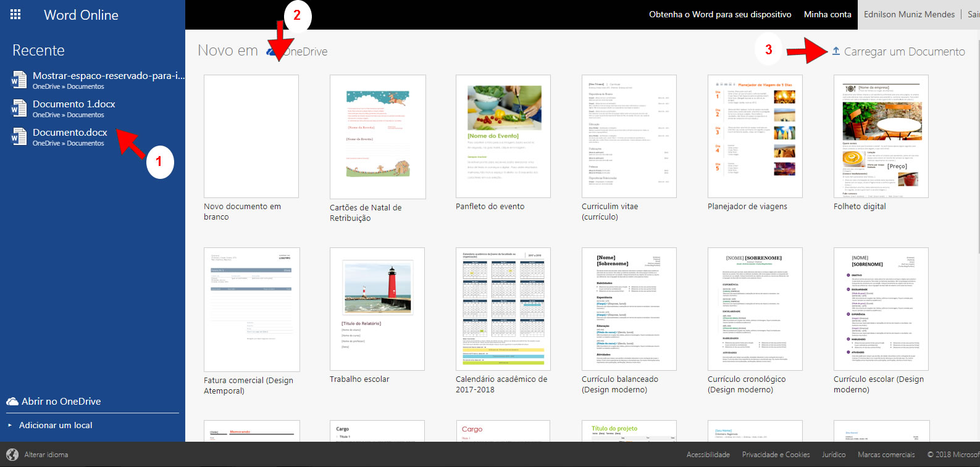Screen dimensions: 980x467
Task: Open Minha conta menu item
Action: tap(827, 15)
